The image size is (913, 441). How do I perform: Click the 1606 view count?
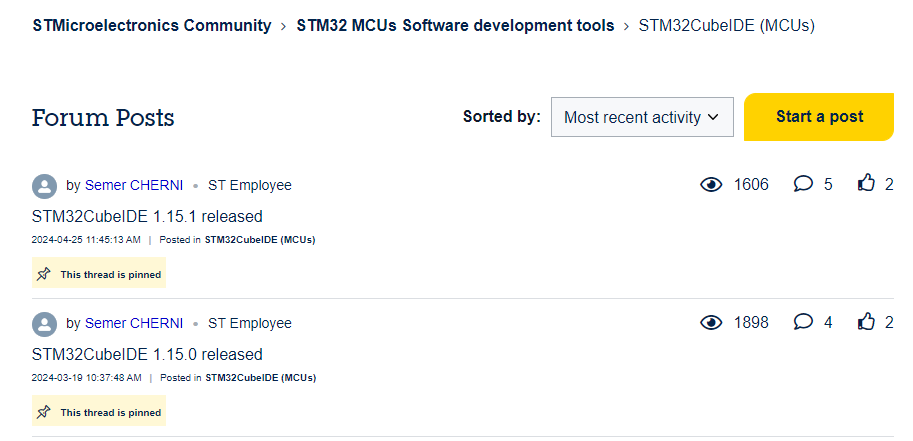[751, 185]
